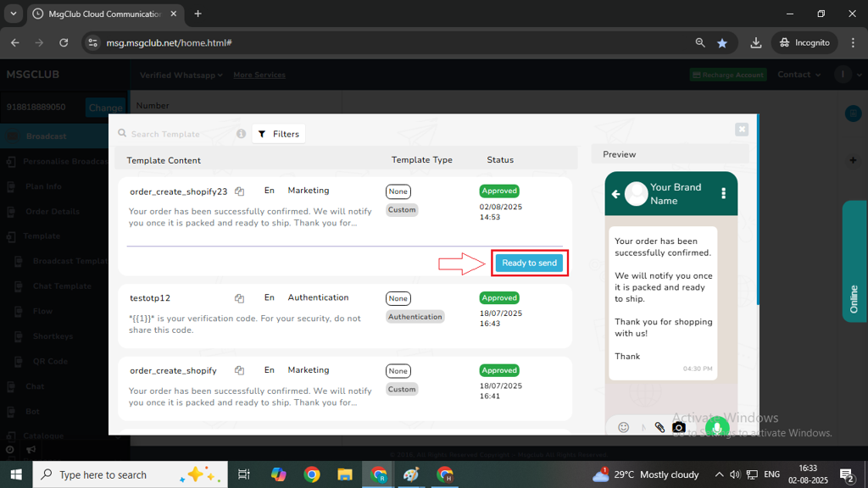Click the plus icon at right edge
The width and height of the screenshot is (868, 488).
tap(853, 160)
